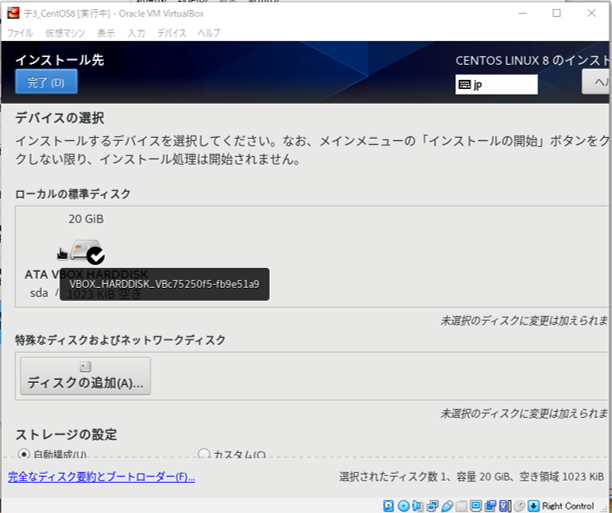Click the keyboard layout icon beside jp

click(x=464, y=84)
